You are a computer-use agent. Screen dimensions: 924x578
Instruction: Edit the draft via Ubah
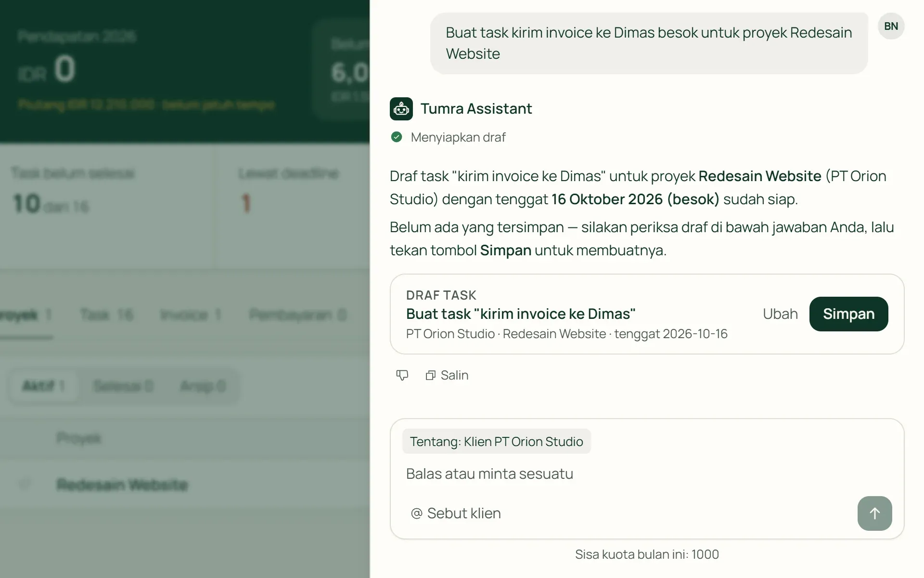(780, 314)
